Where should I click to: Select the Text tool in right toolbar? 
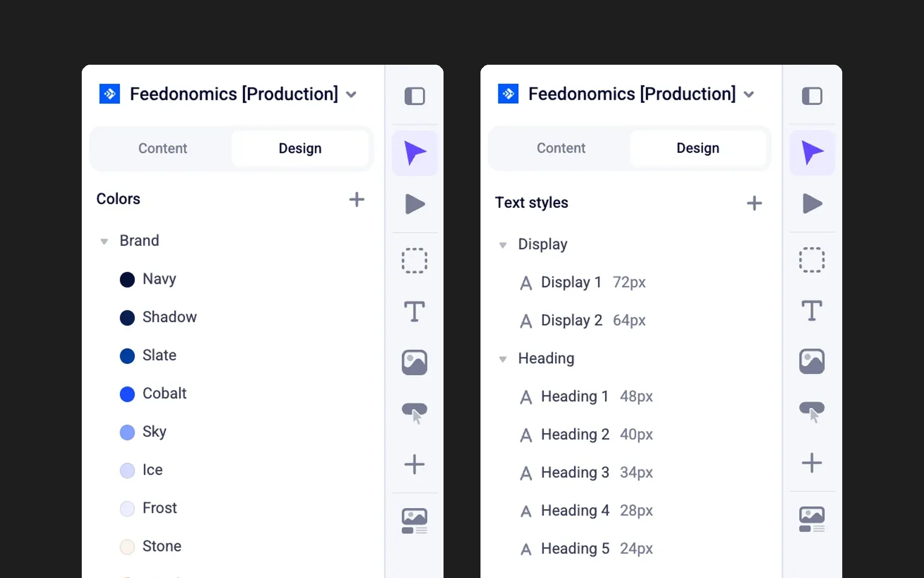pos(812,310)
